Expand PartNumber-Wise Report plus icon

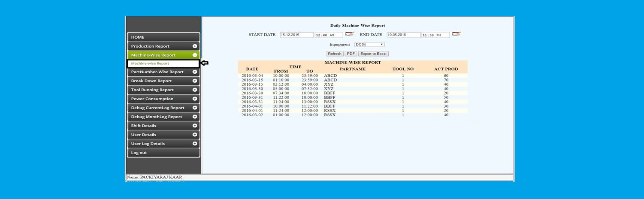point(195,72)
